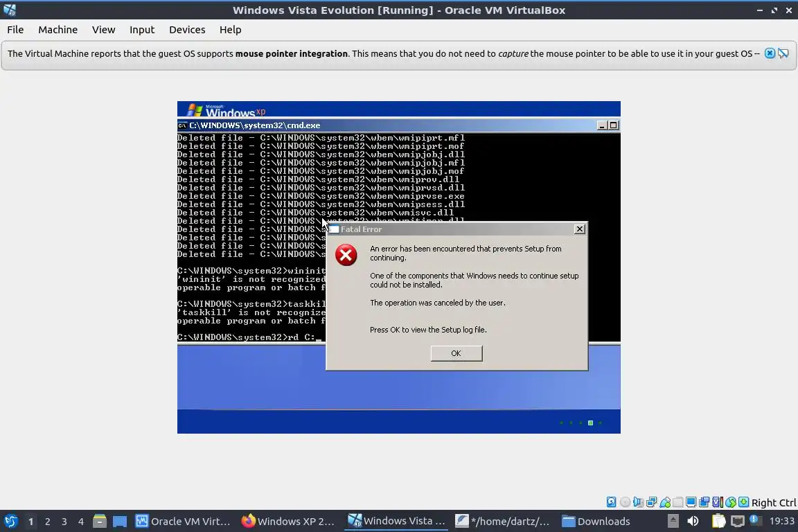Open the hard disk activity indicator in status bar
The width and height of the screenshot is (798, 532).
tap(611, 502)
